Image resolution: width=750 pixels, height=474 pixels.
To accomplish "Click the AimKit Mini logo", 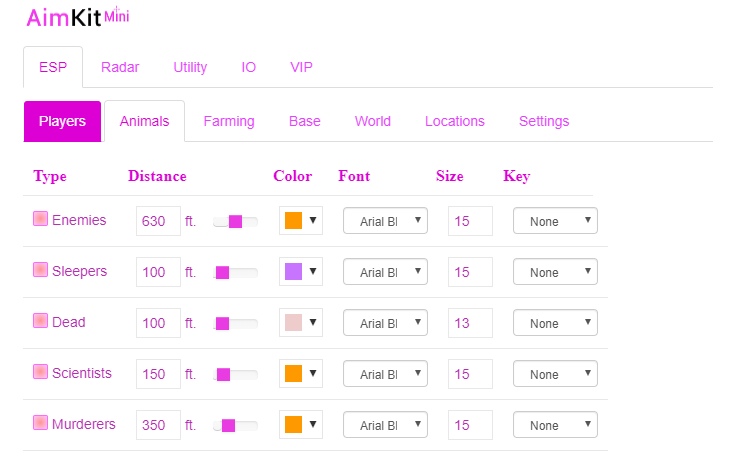I will pos(77,17).
